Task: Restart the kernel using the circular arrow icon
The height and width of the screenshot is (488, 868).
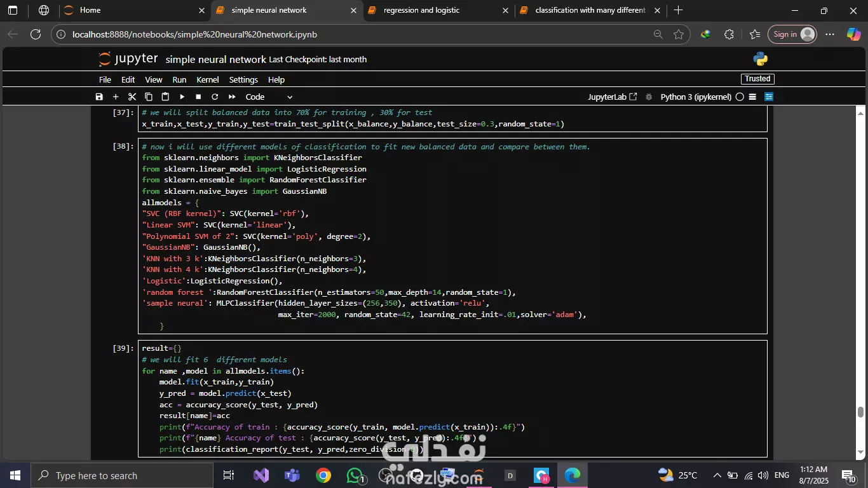Action: 215,97
